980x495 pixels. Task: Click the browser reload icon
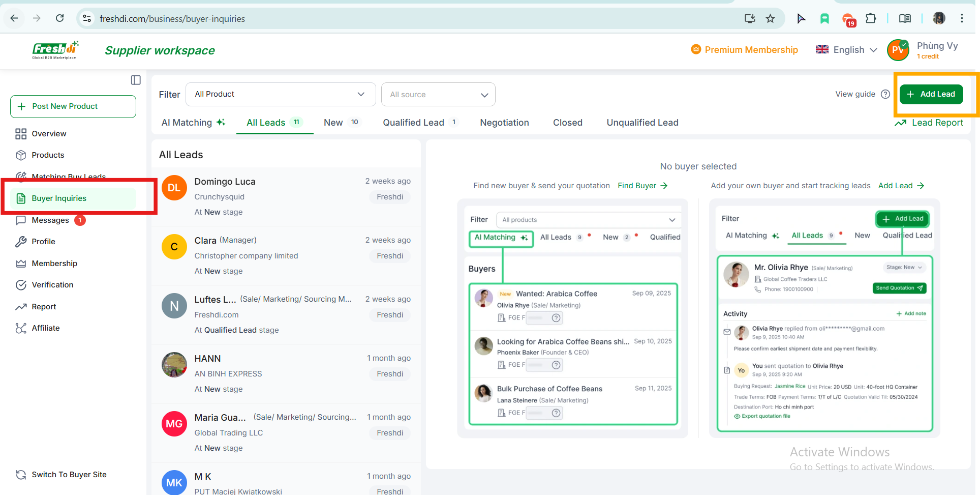click(60, 19)
